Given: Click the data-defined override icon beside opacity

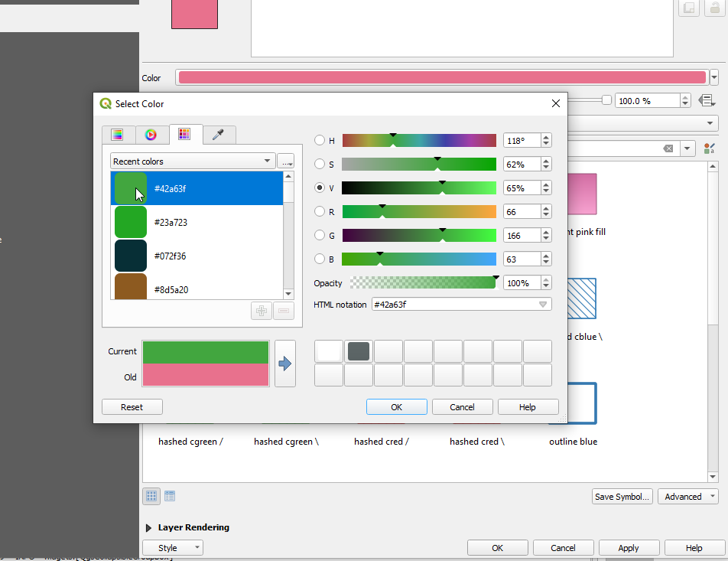Looking at the screenshot, I should (707, 101).
